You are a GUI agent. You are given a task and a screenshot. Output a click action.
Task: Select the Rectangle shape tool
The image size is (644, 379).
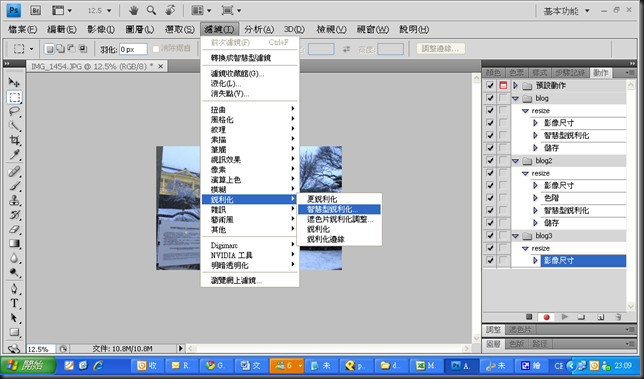14,332
